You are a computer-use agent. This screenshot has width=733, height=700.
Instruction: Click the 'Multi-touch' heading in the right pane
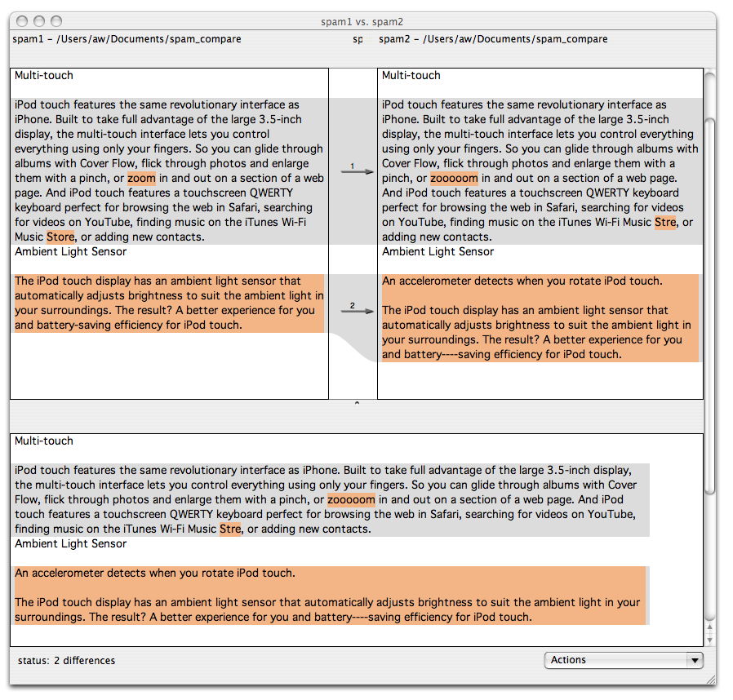[411, 75]
